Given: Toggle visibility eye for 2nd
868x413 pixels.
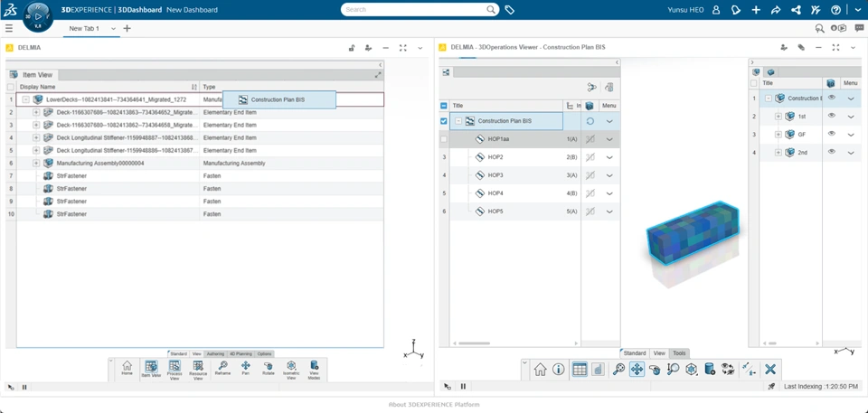Looking at the screenshot, I should [831, 152].
